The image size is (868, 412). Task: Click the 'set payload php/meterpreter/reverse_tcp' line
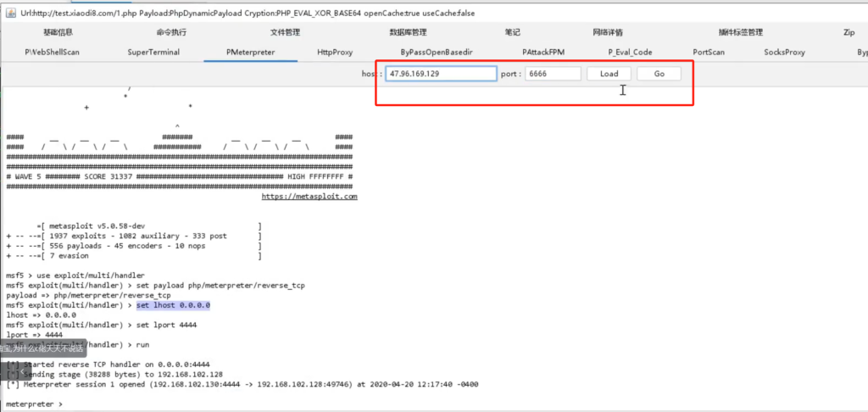pos(156,286)
